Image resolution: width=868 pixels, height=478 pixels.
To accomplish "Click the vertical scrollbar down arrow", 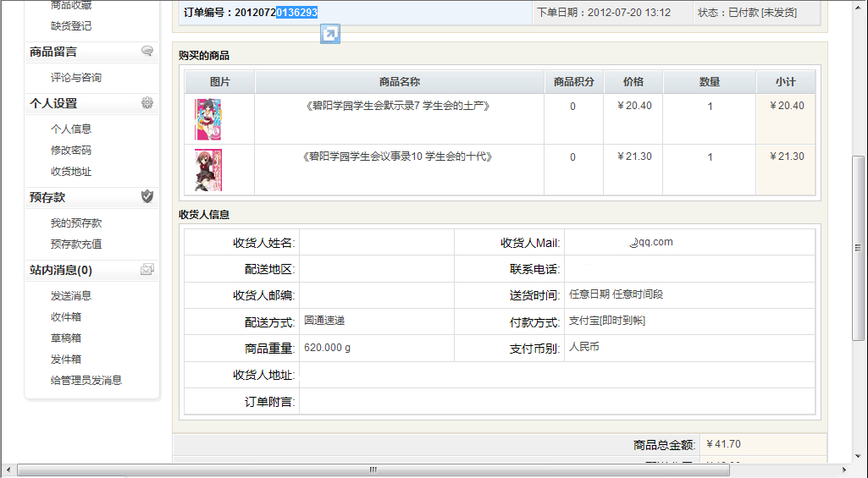I will [x=858, y=456].
